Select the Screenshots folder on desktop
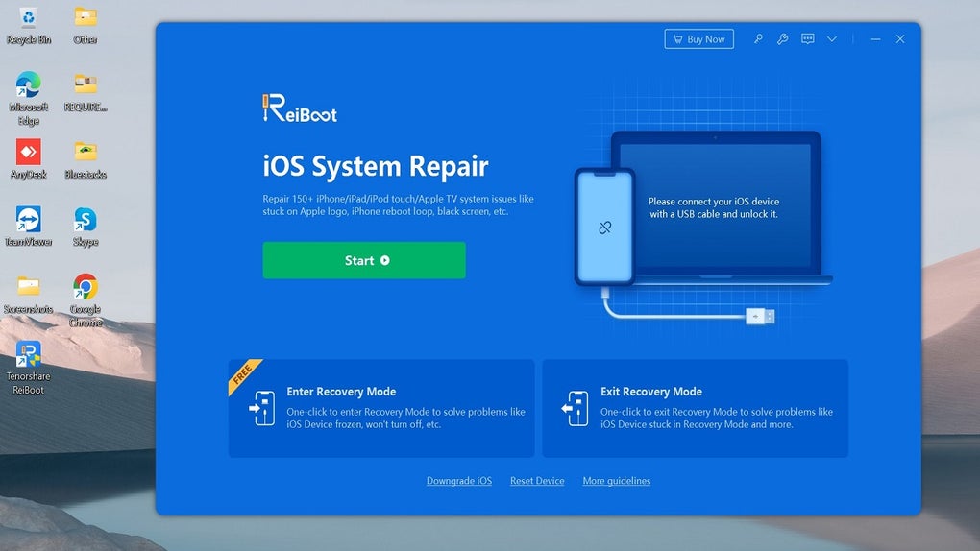The height and width of the screenshot is (551, 980). click(28, 295)
